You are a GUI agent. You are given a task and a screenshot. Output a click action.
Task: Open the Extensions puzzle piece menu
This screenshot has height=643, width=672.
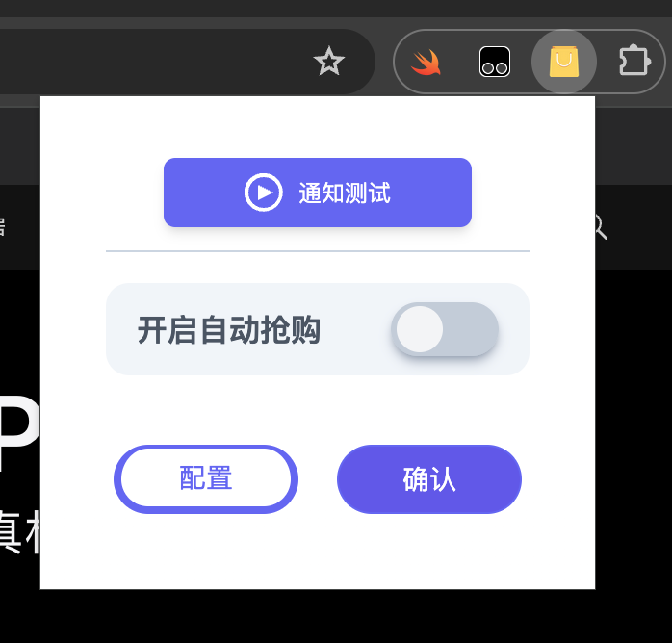[634, 61]
